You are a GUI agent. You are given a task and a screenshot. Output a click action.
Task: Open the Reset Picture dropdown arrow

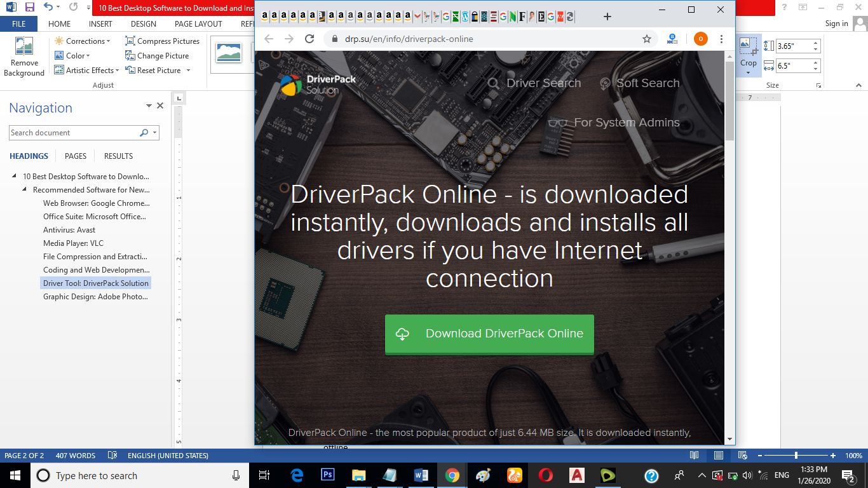click(188, 71)
